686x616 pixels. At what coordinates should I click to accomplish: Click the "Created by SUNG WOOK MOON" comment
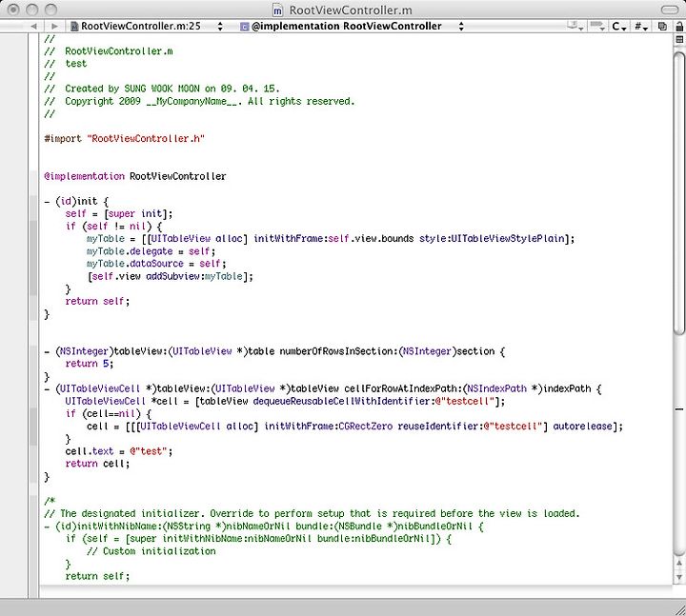tap(161, 89)
